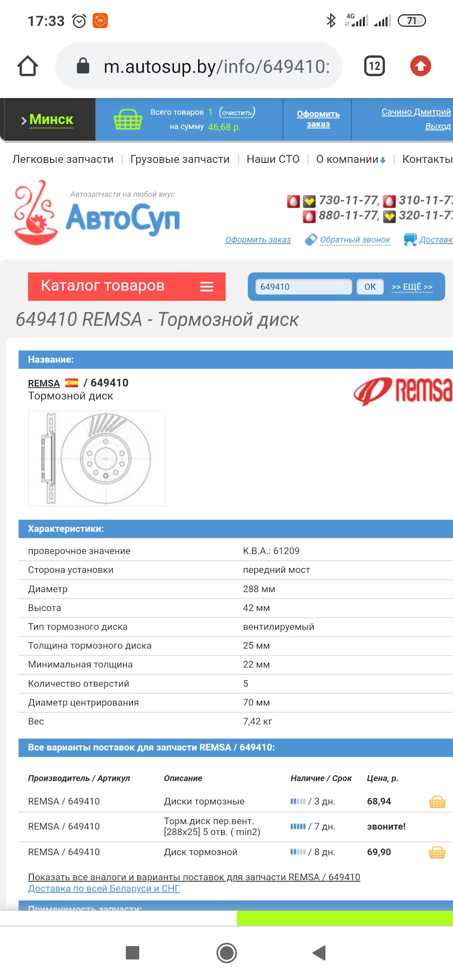The height and width of the screenshot is (980, 453).
Task: Tap the availability bar for 3 дн.
Action: 298,801
